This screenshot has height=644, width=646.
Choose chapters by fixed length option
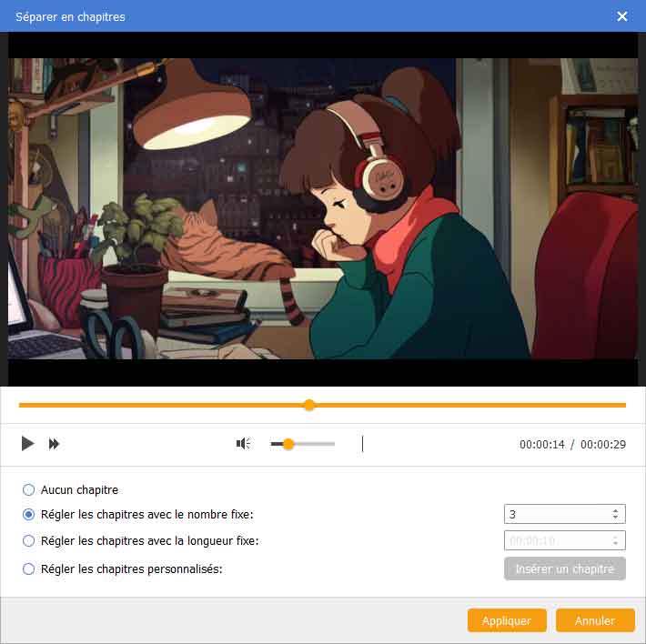pos(29,540)
